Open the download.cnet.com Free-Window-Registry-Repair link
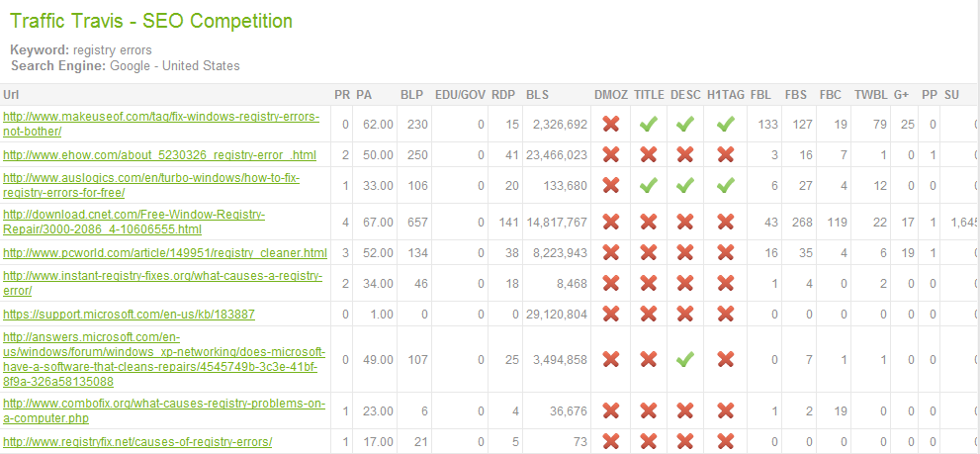The width and height of the screenshot is (980, 454). click(134, 222)
